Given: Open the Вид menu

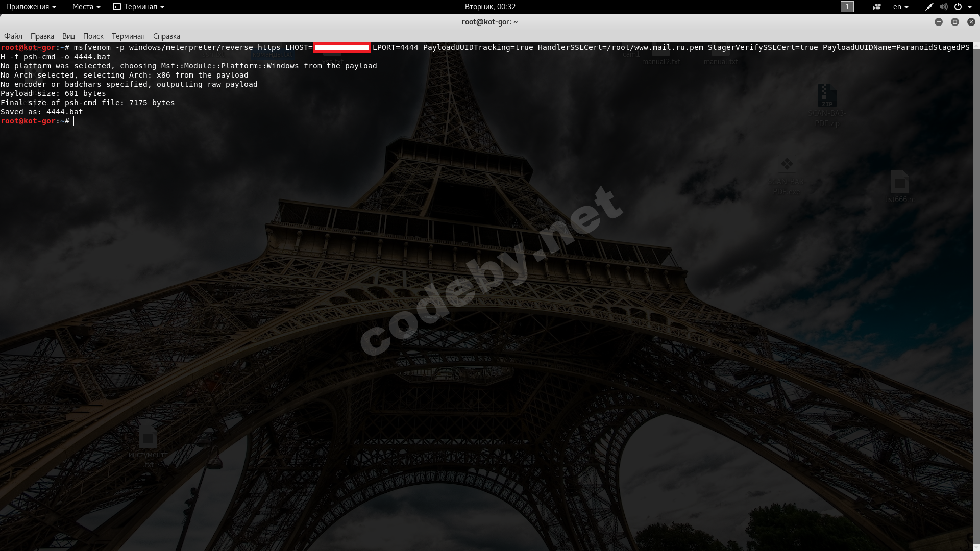Looking at the screenshot, I should coord(68,36).
